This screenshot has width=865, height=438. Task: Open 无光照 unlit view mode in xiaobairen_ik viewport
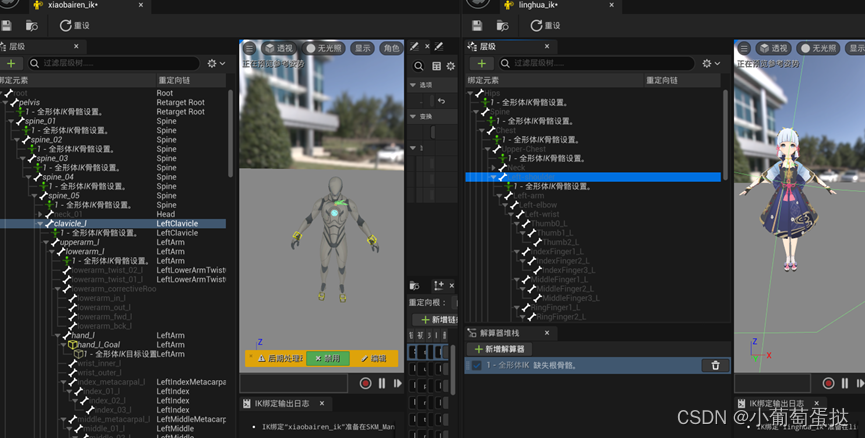click(324, 49)
